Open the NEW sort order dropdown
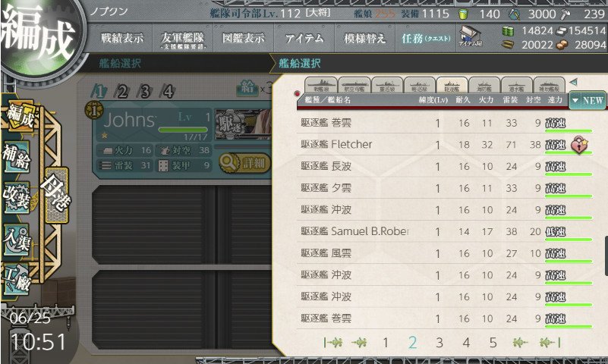 click(588, 101)
